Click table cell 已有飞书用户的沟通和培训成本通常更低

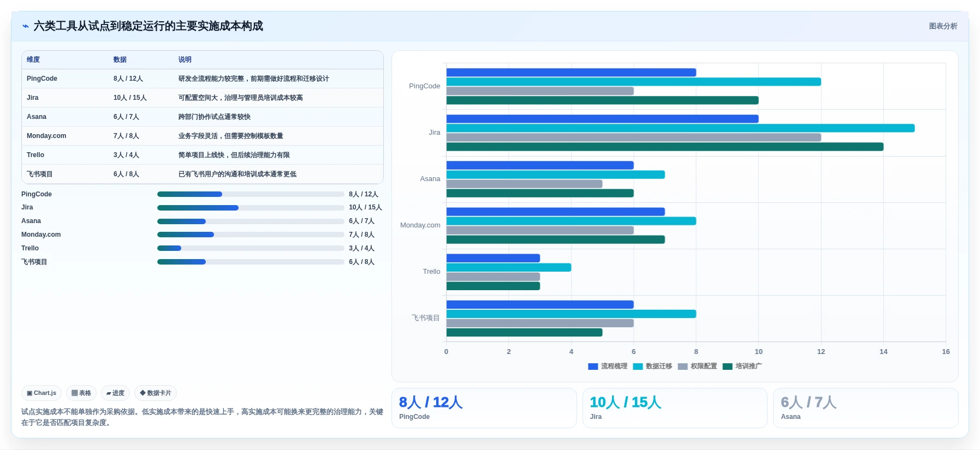click(237, 174)
